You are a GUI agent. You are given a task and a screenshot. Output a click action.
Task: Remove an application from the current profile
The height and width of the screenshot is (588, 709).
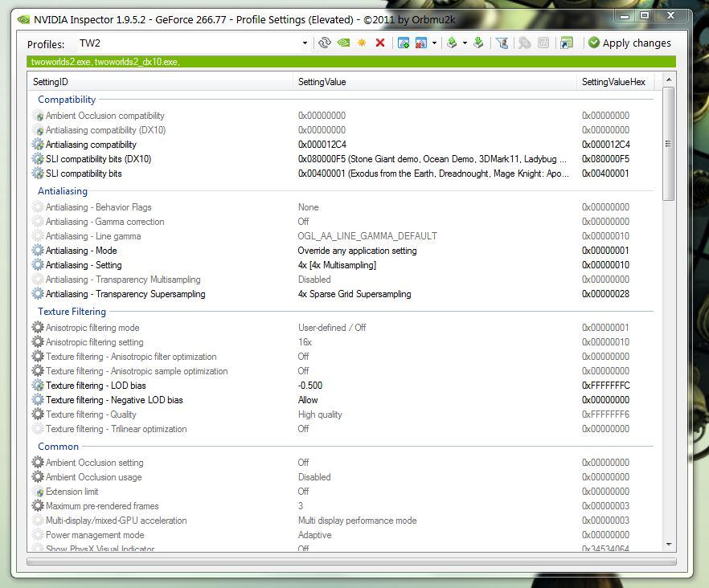[x=421, y=43]
